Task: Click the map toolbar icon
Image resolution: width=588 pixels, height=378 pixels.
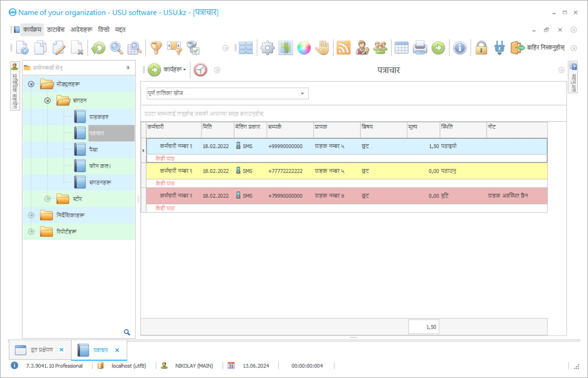Action: 286,48
